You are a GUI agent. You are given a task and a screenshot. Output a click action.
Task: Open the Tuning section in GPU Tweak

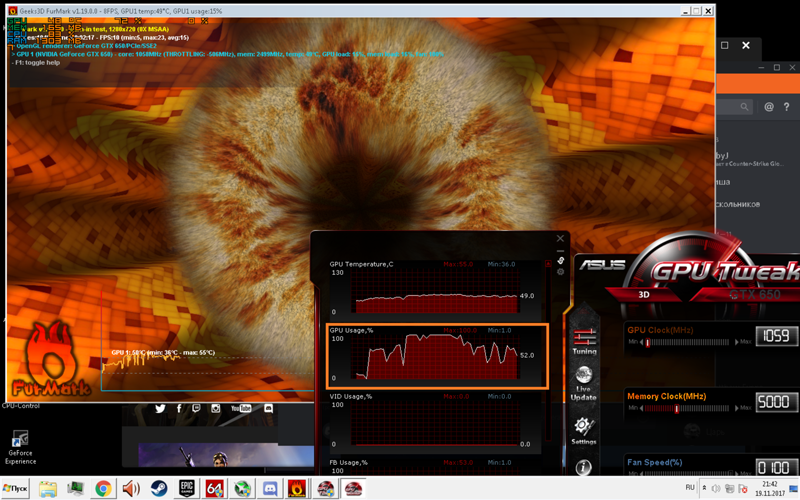(x=584, y=341)
